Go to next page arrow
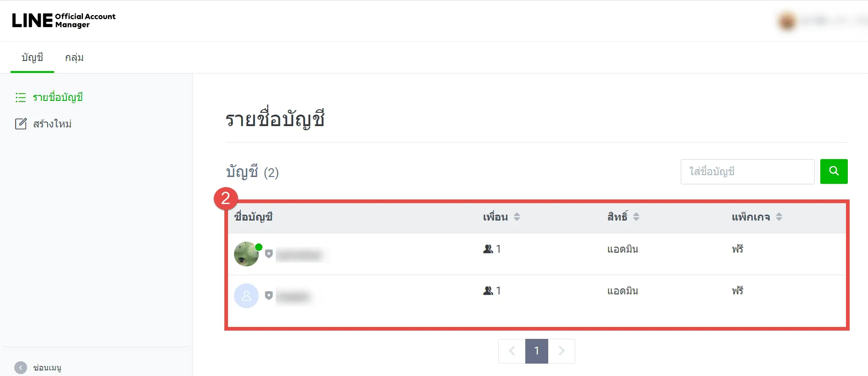The height and width of the screenshot is (376, 868). (x=562, y=351)
